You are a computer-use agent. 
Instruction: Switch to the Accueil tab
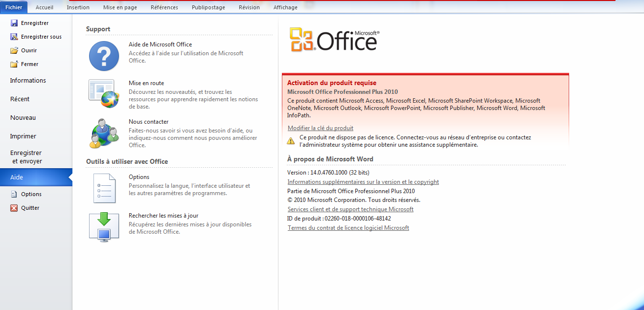pyautogui.click(x=45, y=7)
